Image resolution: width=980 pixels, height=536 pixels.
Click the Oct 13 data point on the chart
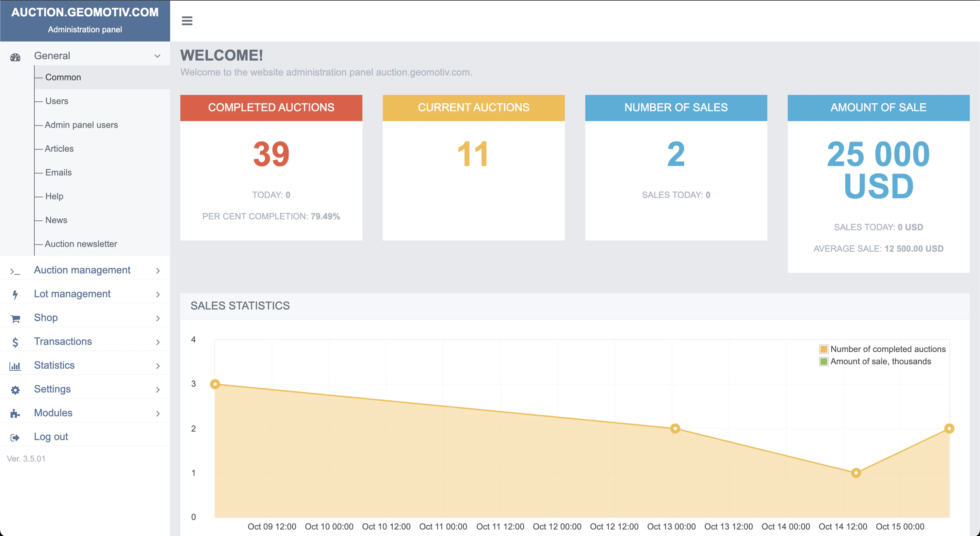pos(675,429)
